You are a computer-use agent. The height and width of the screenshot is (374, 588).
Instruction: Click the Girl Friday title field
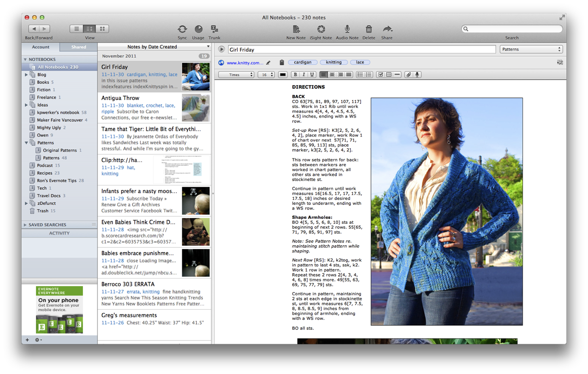(361, 49)
